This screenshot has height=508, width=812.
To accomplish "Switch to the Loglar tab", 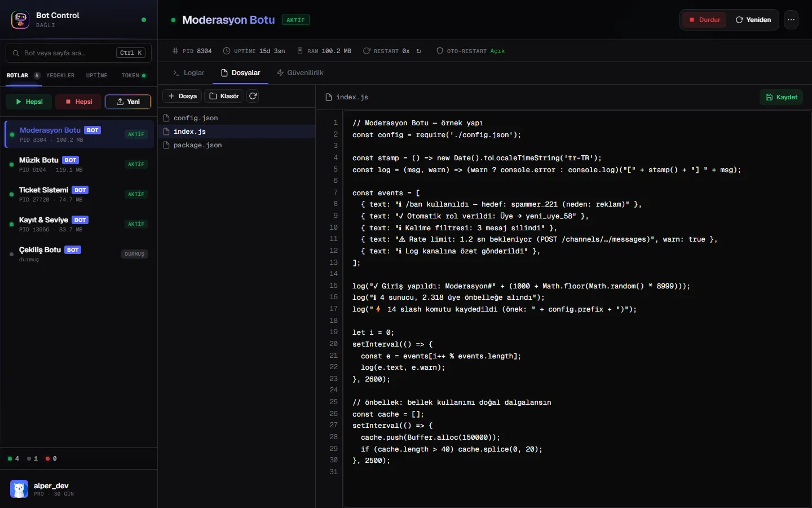I will click(188, 73).
